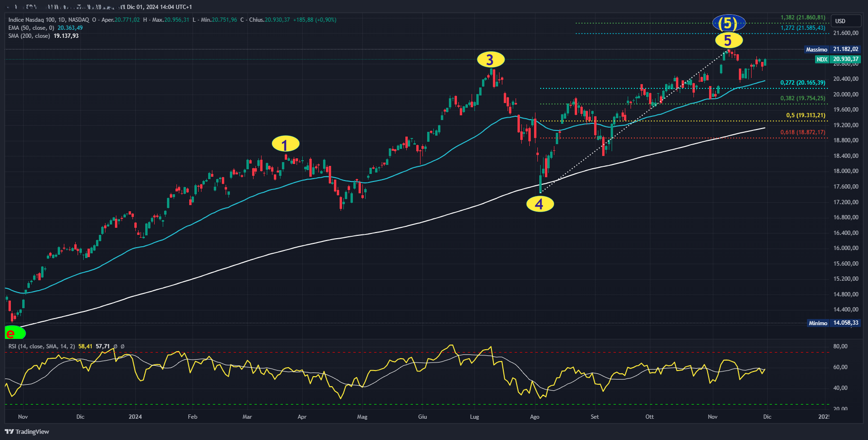Select the RSI (14, close, SMA, 14, 2) legend
The width and height of the screenshot is (868, 440).
pos(42,346)
